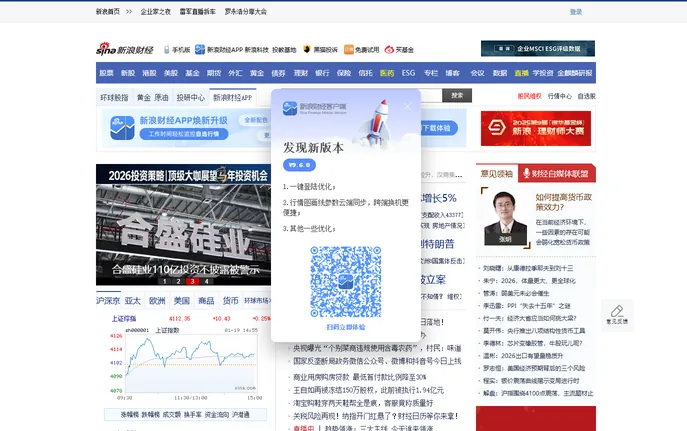
Task: Click the 扫码立即体验 link in popup
Action: (x=346, y=327)
